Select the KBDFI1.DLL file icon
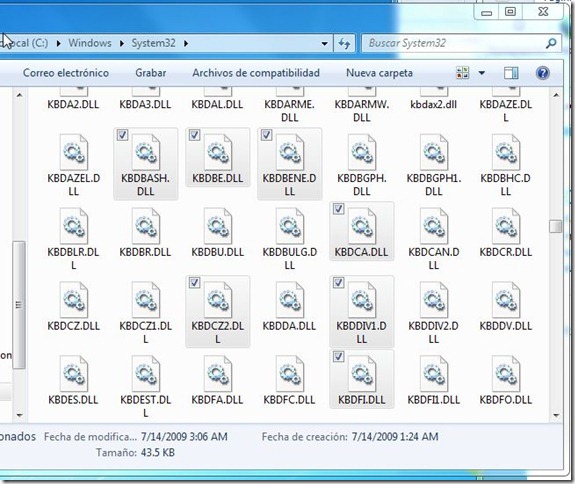 [x=434, y=374]
